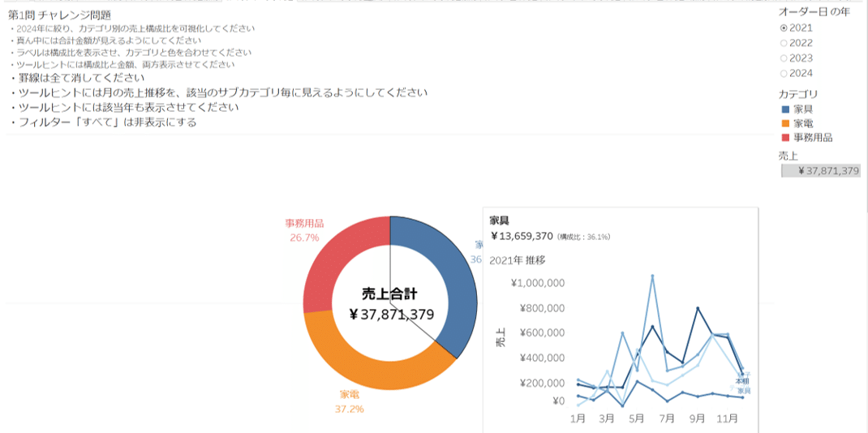This screenshot has width=868, height=433.
Task: Click the ¥37,871,379 total in donut center
Action: (391, 315)
